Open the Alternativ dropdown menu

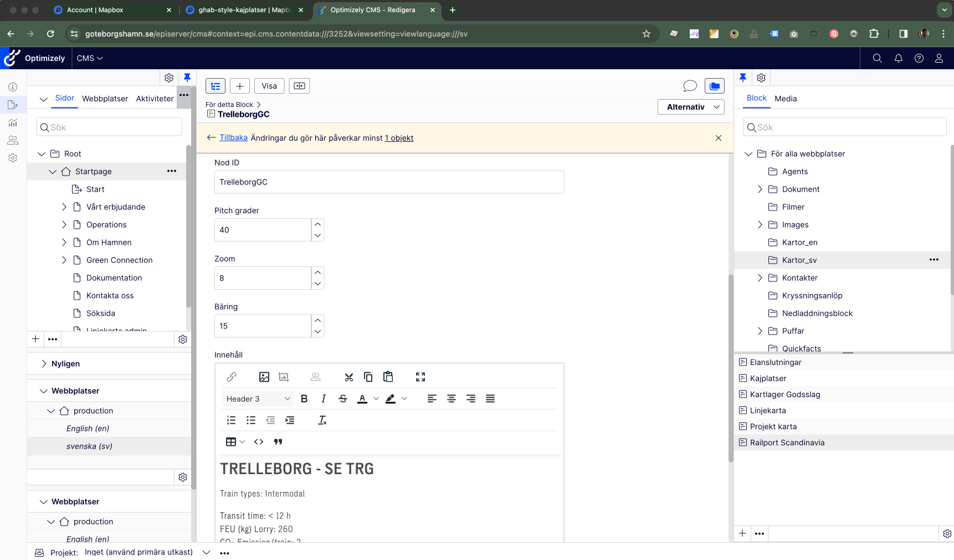(x=691, y=107)
